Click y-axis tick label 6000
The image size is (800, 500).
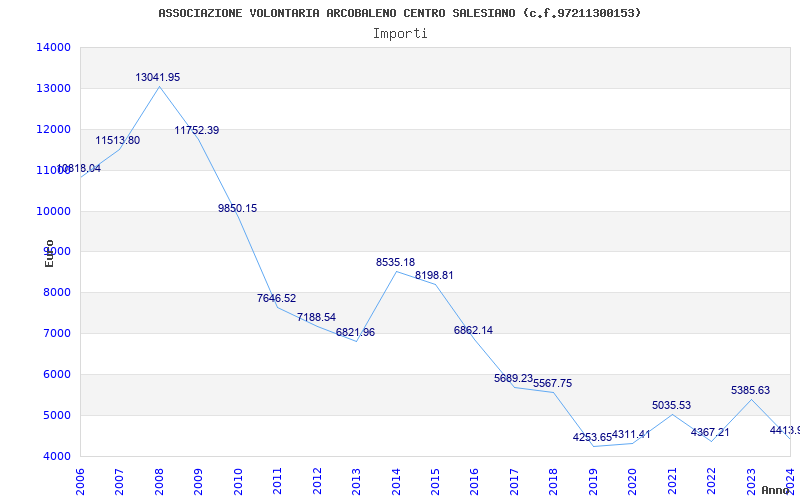(x=56, y=374)
